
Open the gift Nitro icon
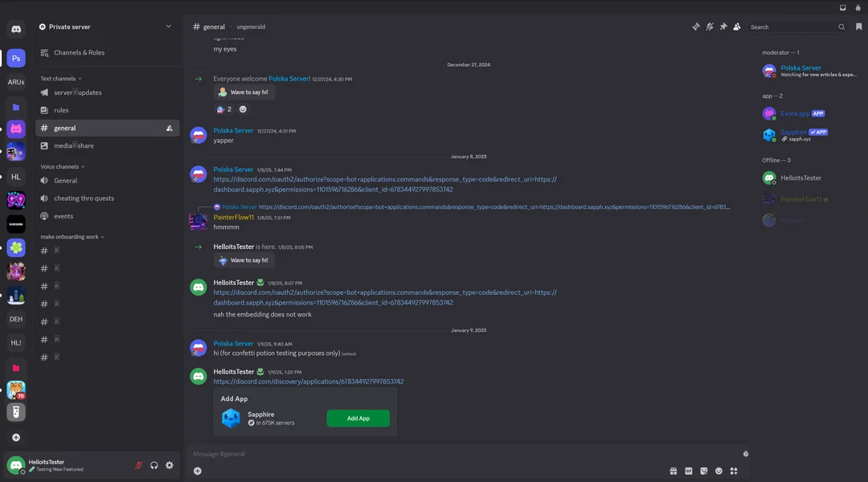pos(674,471)
